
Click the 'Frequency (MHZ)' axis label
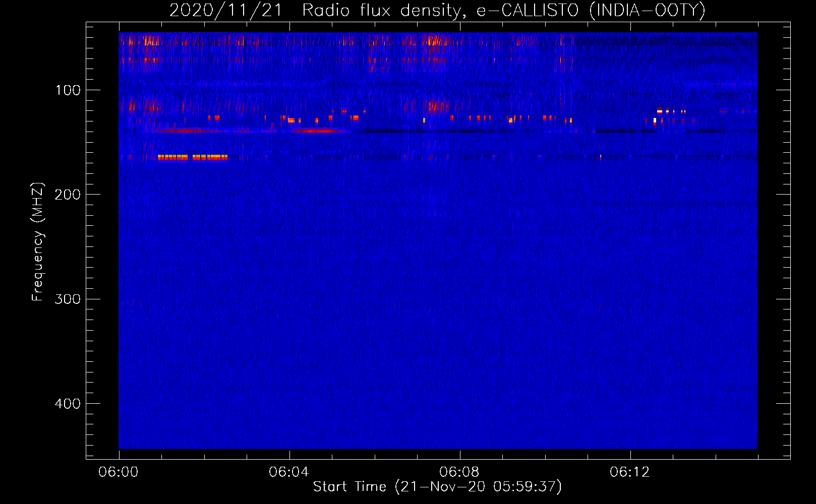click(38, 242)
